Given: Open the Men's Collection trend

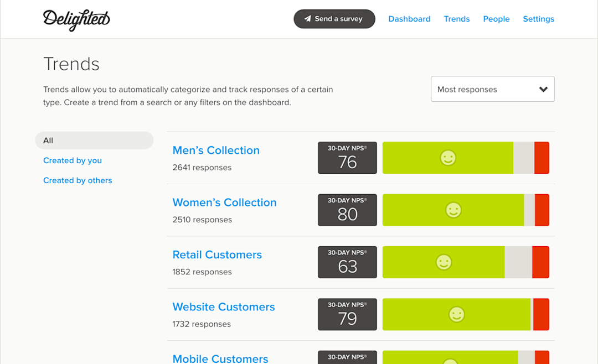Looking at the screenshot, I should click(216, 150).
